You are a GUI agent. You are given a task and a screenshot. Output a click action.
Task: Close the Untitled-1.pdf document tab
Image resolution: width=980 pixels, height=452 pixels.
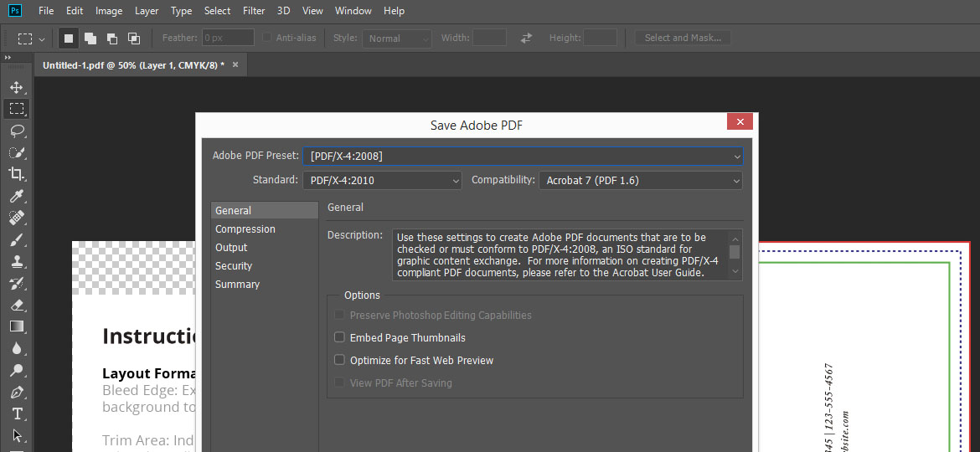pos(235,65)
